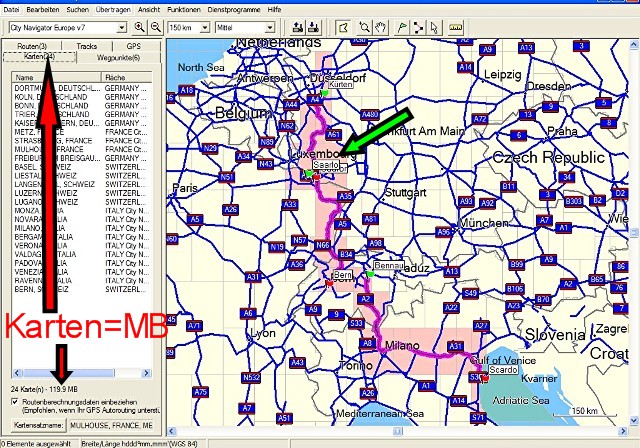This screenshot has width=640, height=448.
Task: Open the Ansicht menu
Action: tap(149, 9)
